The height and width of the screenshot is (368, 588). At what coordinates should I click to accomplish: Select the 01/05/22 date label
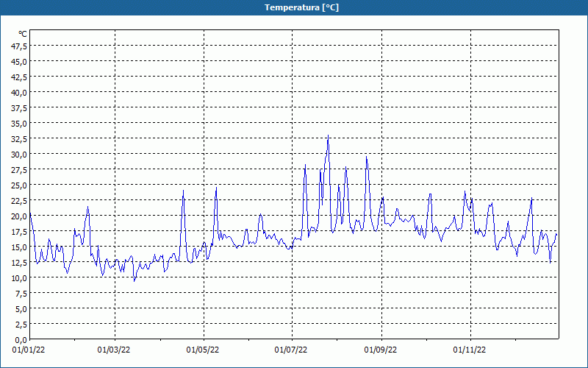click(x=203, y=350)
